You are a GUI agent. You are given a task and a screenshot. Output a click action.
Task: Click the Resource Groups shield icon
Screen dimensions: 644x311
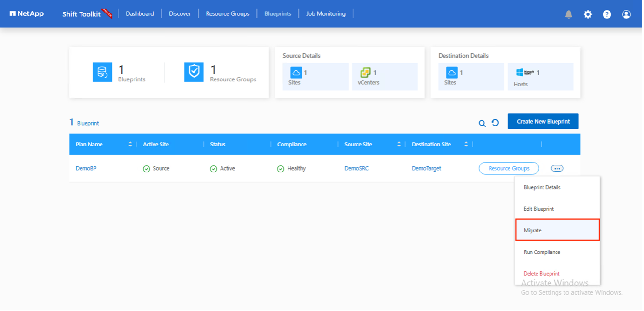tap(194, 73)
